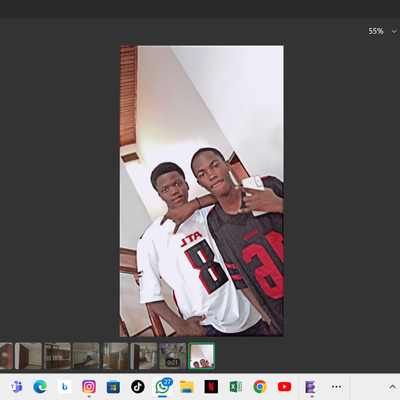Screen dimensions: 400x400
Task: Open Instagram from the taskbar
Action: coord(89,387)
